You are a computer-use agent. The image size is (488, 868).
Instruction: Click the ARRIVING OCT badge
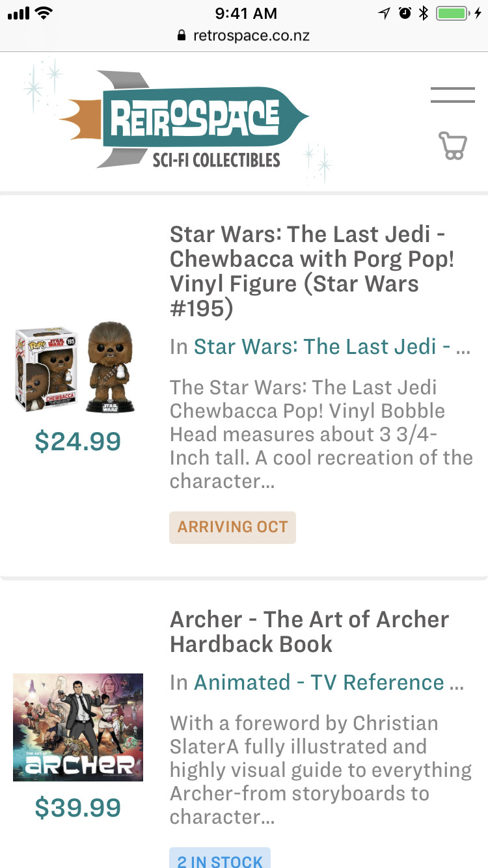pyautogui.click(x=232, y=527)
